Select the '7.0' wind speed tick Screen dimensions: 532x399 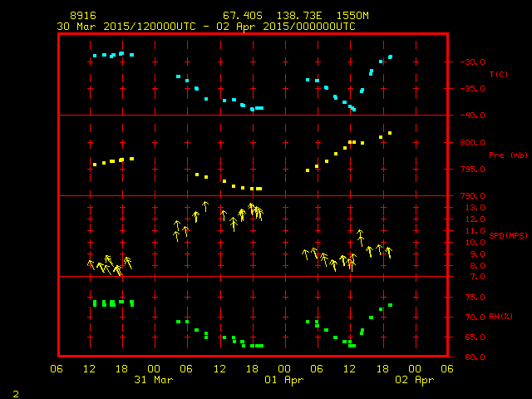(478, 277)
